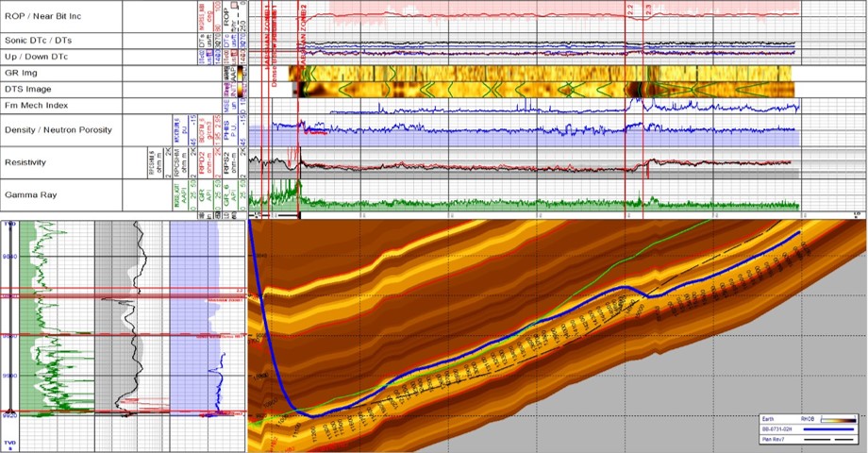Select the Up / Down DTc track label

(x=37, y=57)
